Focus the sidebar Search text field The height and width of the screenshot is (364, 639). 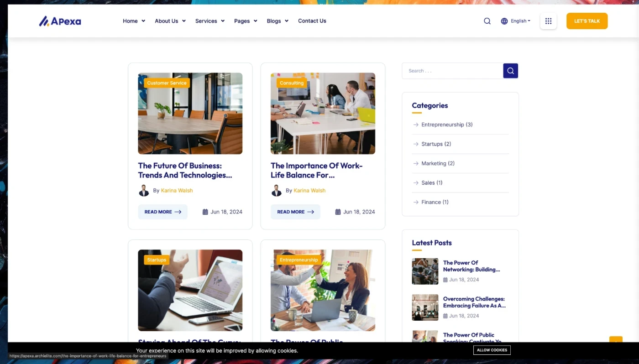[452, 71]
